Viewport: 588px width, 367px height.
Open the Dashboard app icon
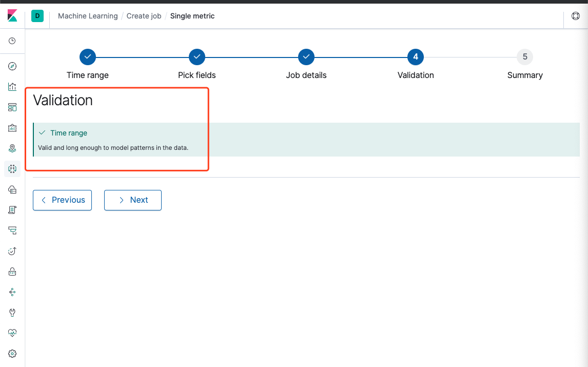(12, 107)
